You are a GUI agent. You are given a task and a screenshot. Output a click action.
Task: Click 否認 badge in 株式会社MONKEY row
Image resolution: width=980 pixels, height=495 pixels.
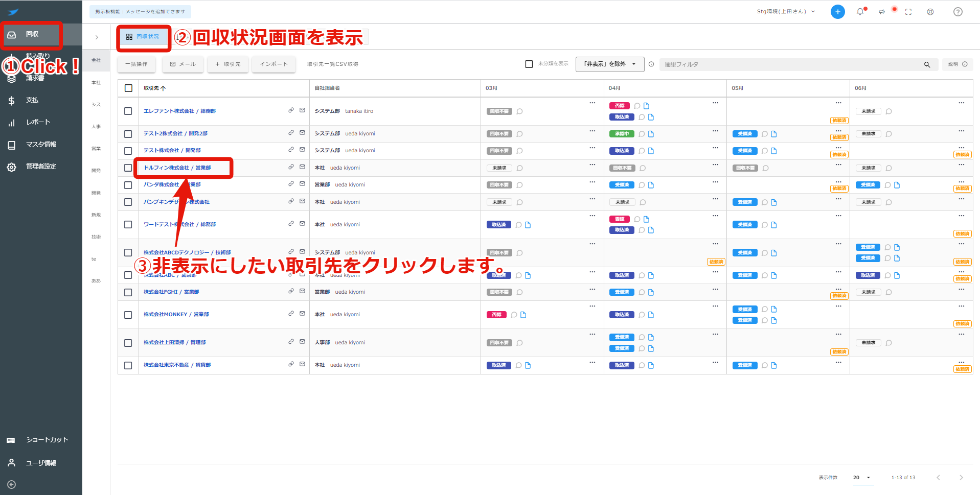[496, 315]
